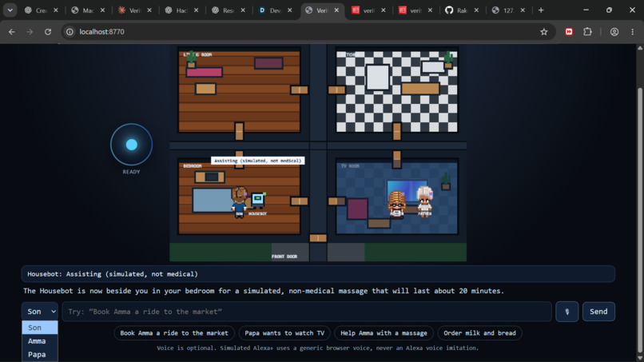Image resolution: width=644 pixels, height=362 pixels.
Task: Click the voice is optional disclaimer text
Action: click(x=317, y=348)
